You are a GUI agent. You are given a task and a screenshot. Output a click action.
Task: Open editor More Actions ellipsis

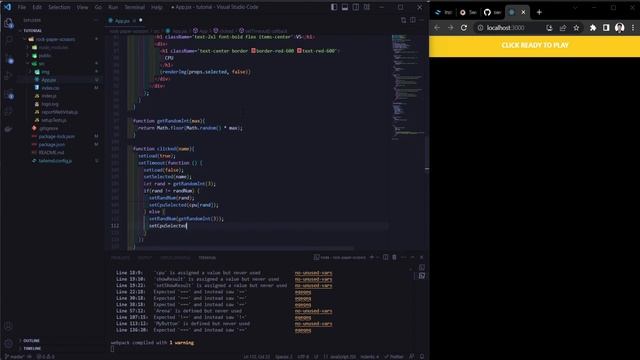click(422, 20)
